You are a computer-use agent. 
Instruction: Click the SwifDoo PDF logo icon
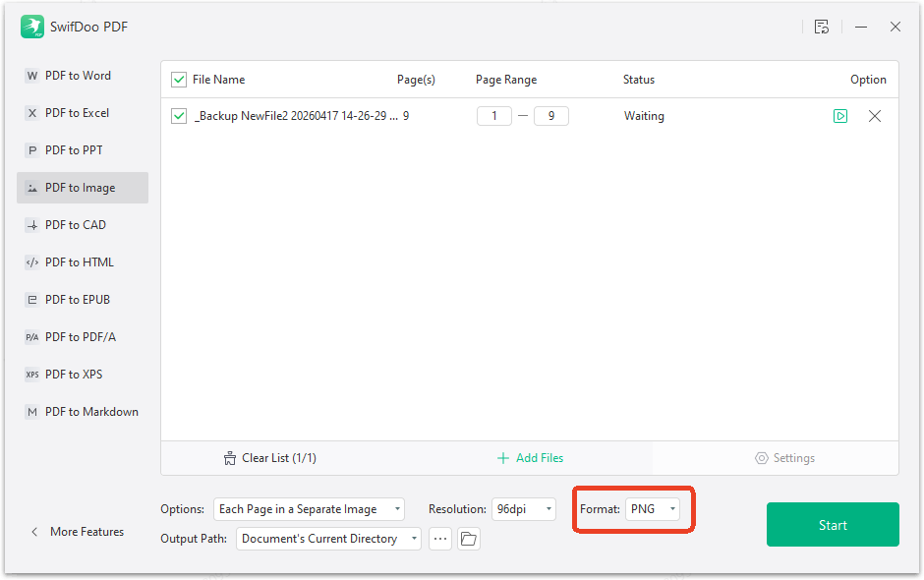(x=31, y=27)
